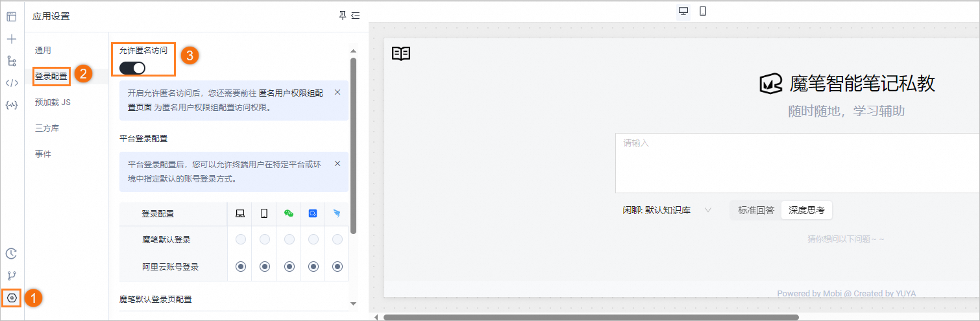Open the 通用 settings tab
This screenshot has height=321, width=980.
[43, 51]
